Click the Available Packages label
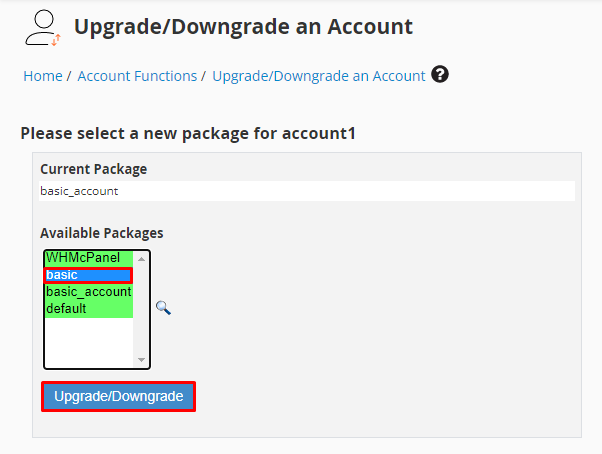 point(101,233)
